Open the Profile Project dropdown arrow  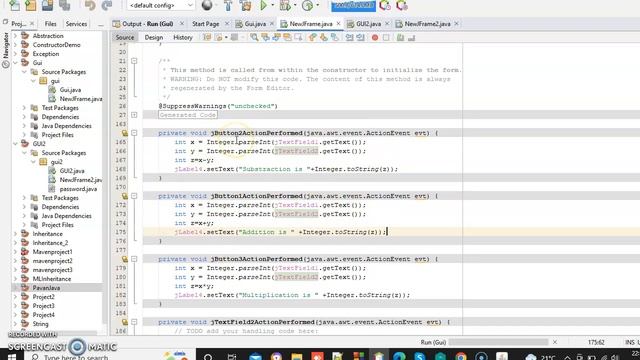[x=318, y=5]
